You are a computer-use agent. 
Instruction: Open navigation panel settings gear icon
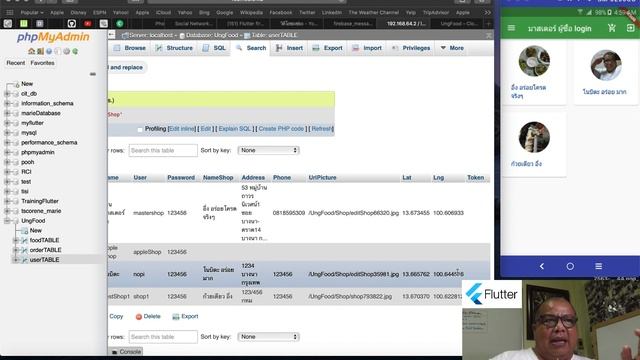(x=67, y=51)
